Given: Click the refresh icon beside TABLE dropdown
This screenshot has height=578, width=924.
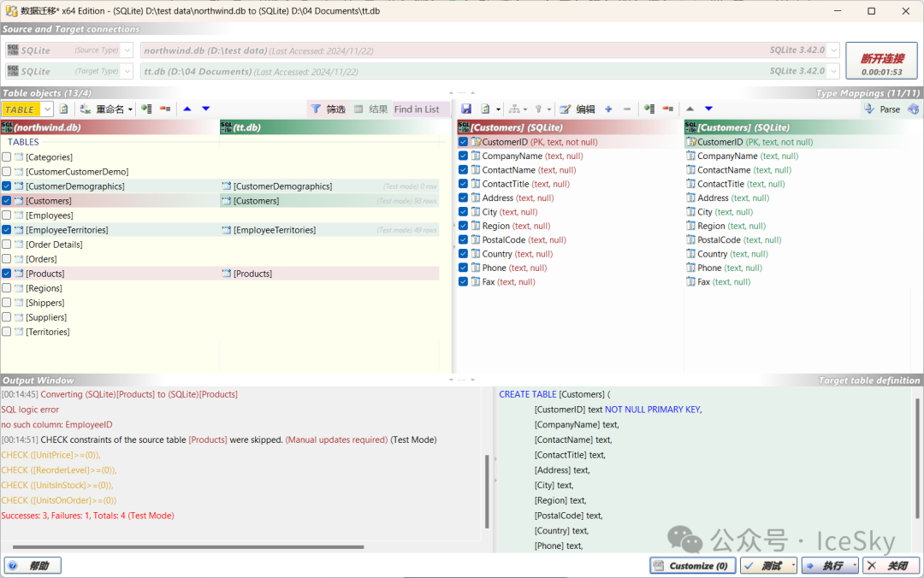Looking at the screenshot, I should pos(63,109).
